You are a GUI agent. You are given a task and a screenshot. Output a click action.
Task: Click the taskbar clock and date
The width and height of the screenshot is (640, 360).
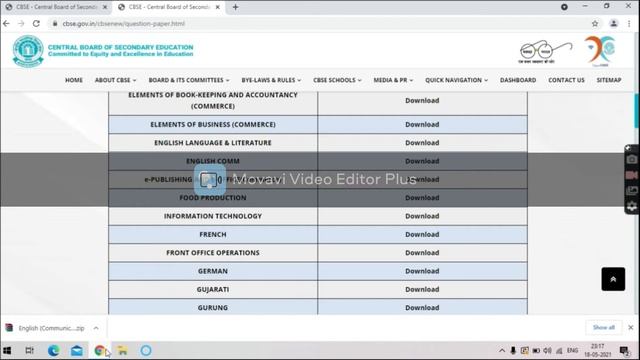[598, 351]
